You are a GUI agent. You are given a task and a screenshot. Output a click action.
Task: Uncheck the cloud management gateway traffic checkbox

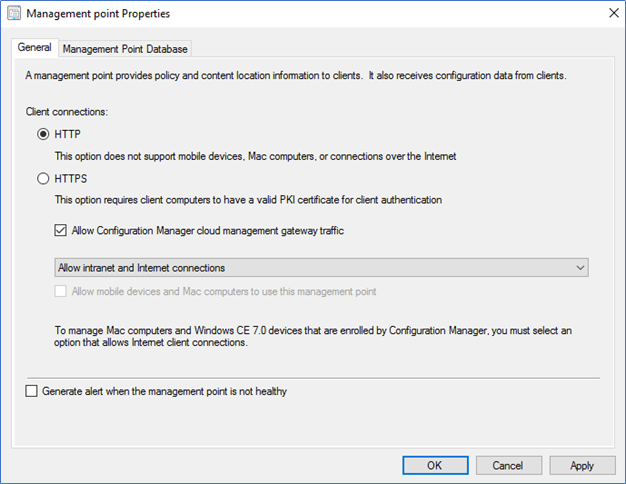(x=60, y=230)
